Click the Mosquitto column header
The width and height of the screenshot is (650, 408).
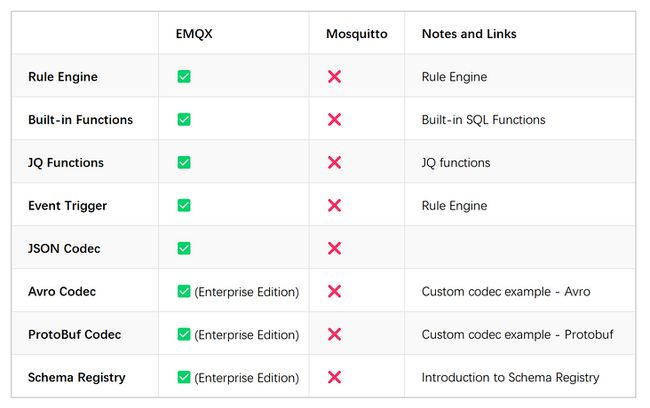point(357,34)
